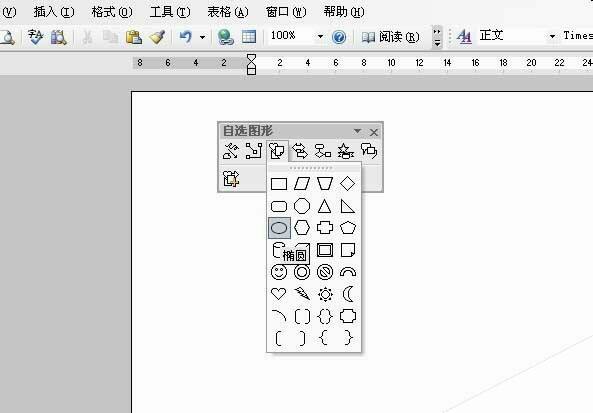Select the Oval shape in the palette
Viewport: 593px width, 413px height.
(x=279, y=228)
